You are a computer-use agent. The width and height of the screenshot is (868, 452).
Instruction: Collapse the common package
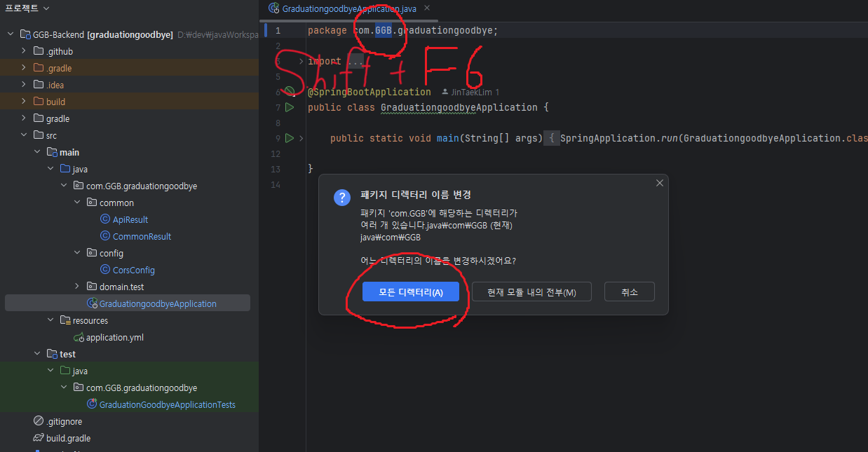point(77,203)
